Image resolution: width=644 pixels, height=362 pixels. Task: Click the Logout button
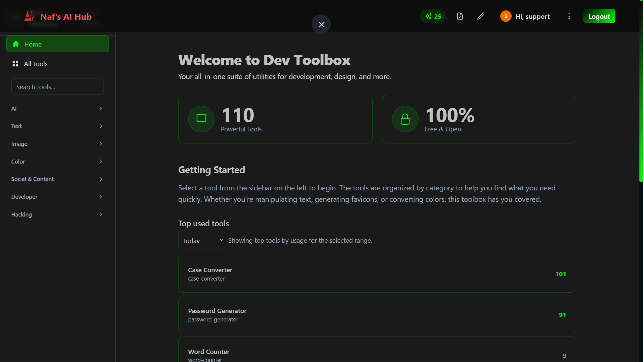[599, 16]
